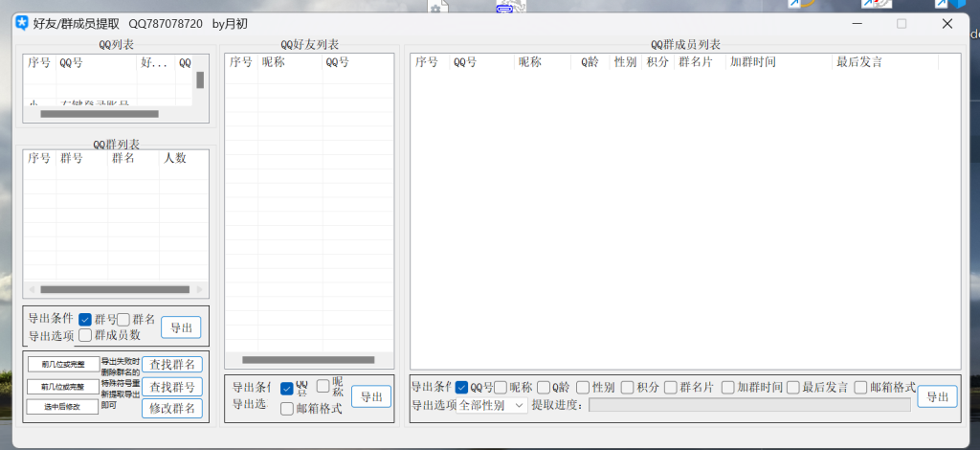Click 群名片 column header in member list
The height and width of the screenshot is (450, 980).
click(x=700, y=62)
